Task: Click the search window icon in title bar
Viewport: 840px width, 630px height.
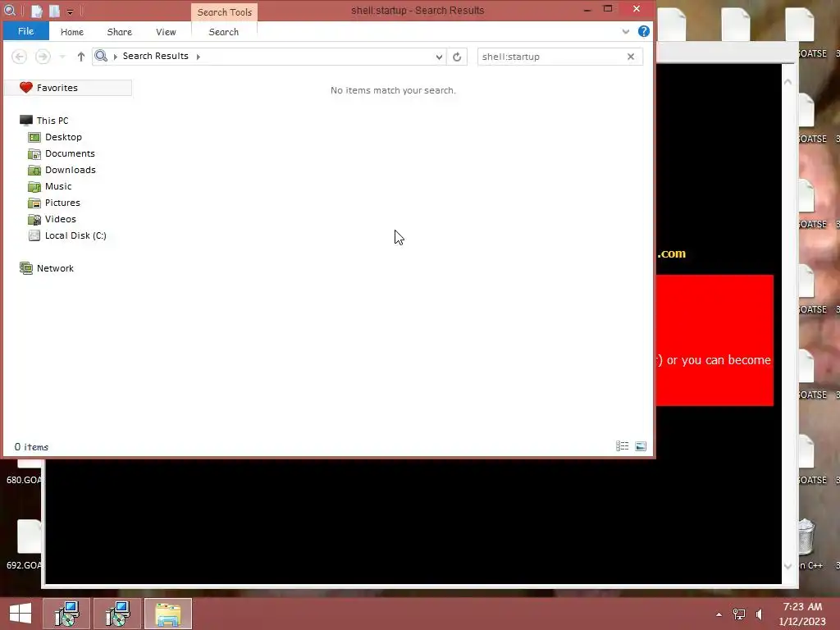Action: 10,10
